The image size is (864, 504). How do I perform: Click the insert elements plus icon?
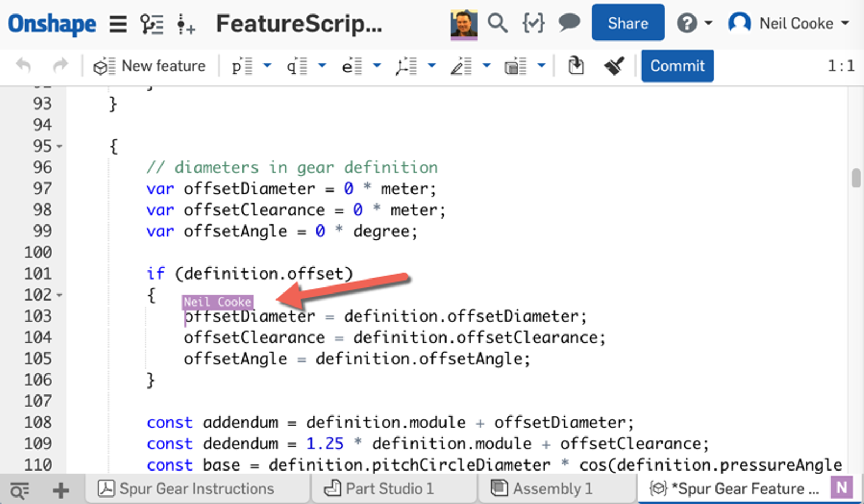pos(186,24)
